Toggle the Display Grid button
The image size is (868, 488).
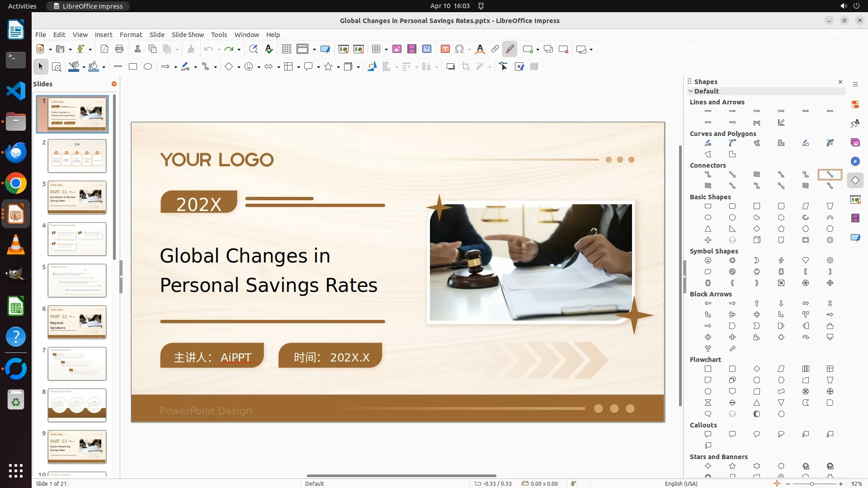pyautogui.click(x=287, y=49)
